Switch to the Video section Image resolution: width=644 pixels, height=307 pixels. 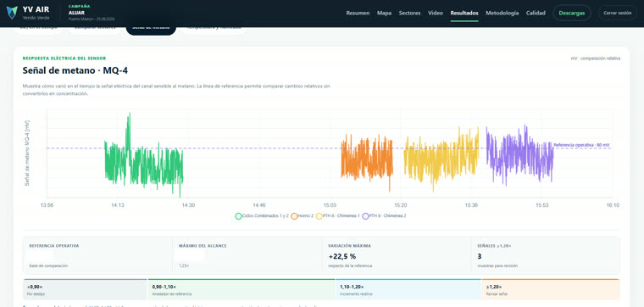pyautogui.click(x=436, y=14)
